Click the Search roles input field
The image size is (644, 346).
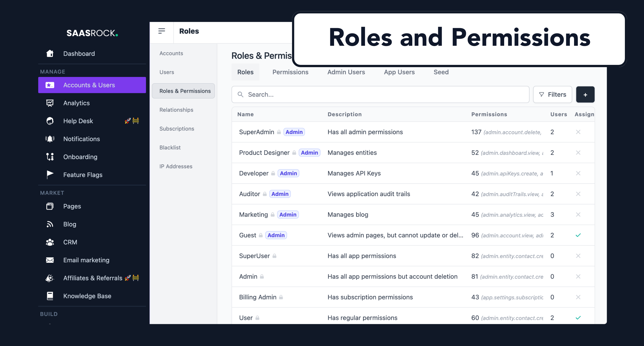[380, 95]
